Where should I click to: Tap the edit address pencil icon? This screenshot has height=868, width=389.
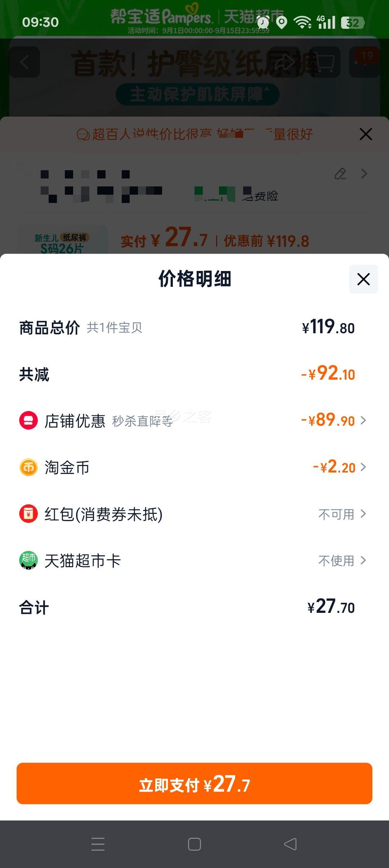tap(340, 174)
